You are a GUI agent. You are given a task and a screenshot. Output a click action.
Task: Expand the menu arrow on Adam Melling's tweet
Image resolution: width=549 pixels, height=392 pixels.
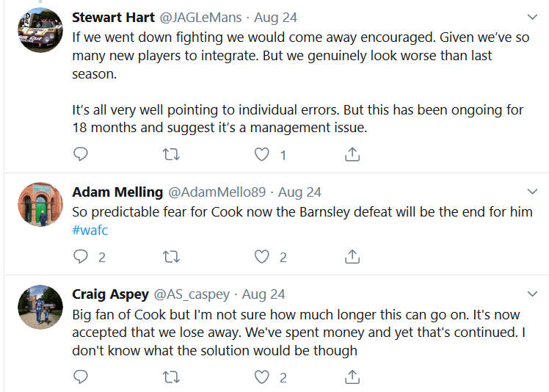pyautogui.click(x=533, y=192)
